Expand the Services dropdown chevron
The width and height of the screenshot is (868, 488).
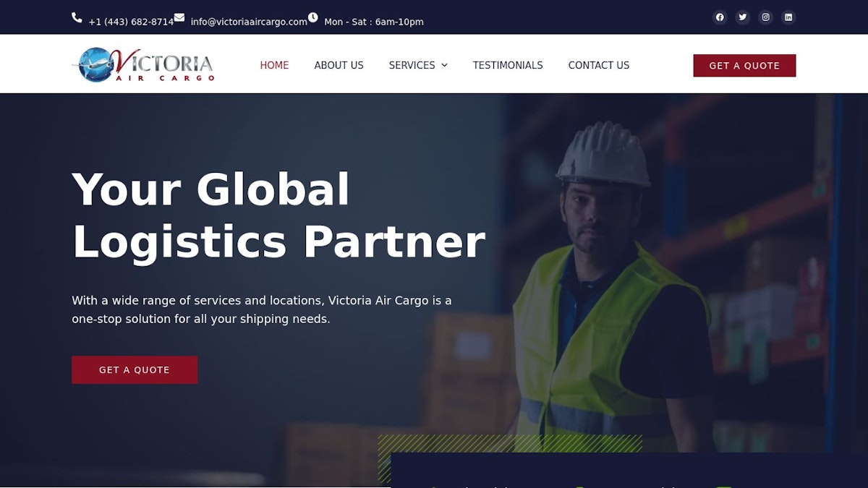[444, 65]
